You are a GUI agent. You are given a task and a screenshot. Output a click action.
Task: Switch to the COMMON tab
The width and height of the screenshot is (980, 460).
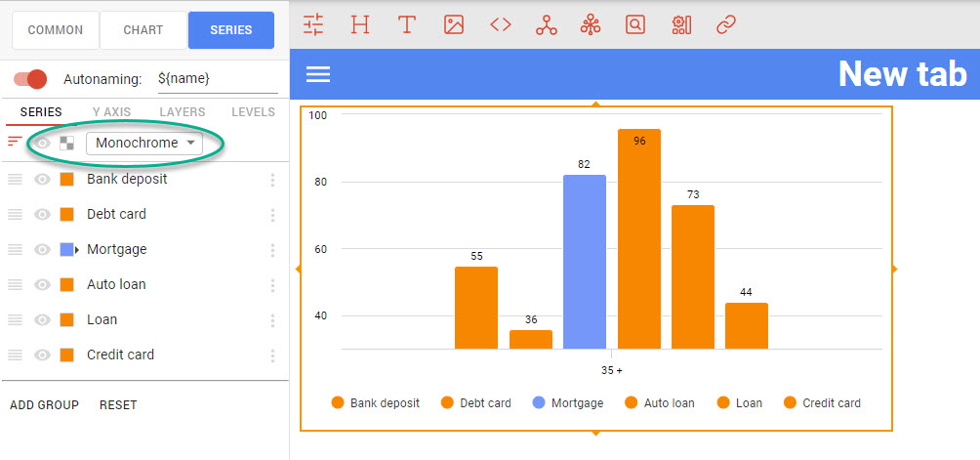pyautogui.click(x=55, y=30)
